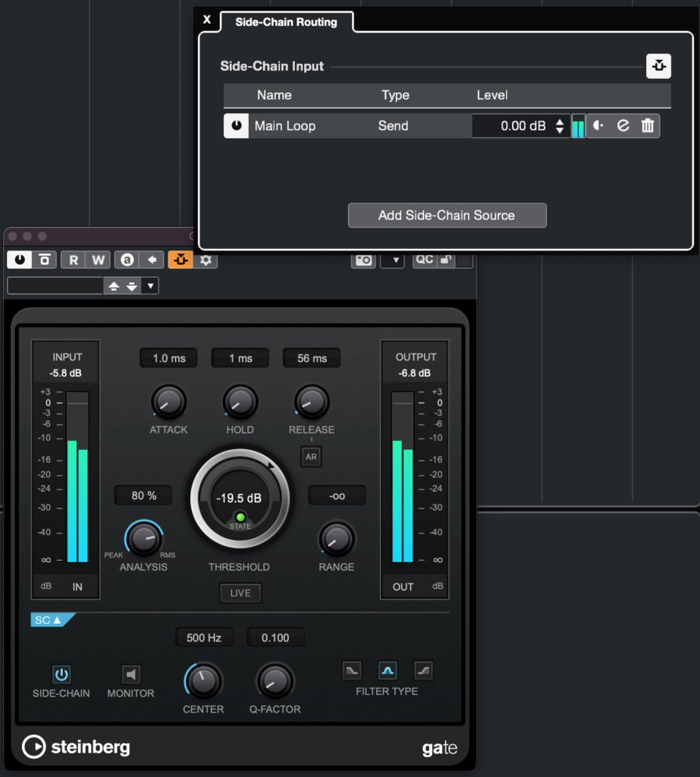Click the empty preset name field

pos(55,286)
